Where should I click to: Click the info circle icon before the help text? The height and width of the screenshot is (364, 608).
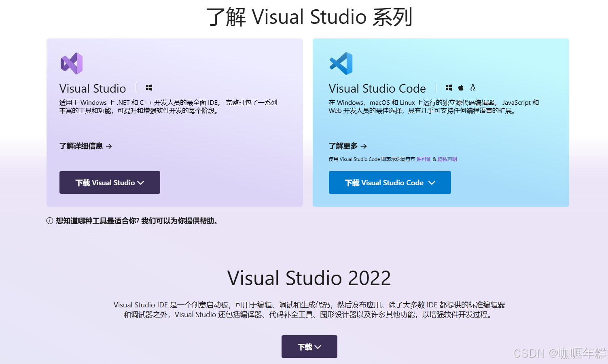(50, 221)
